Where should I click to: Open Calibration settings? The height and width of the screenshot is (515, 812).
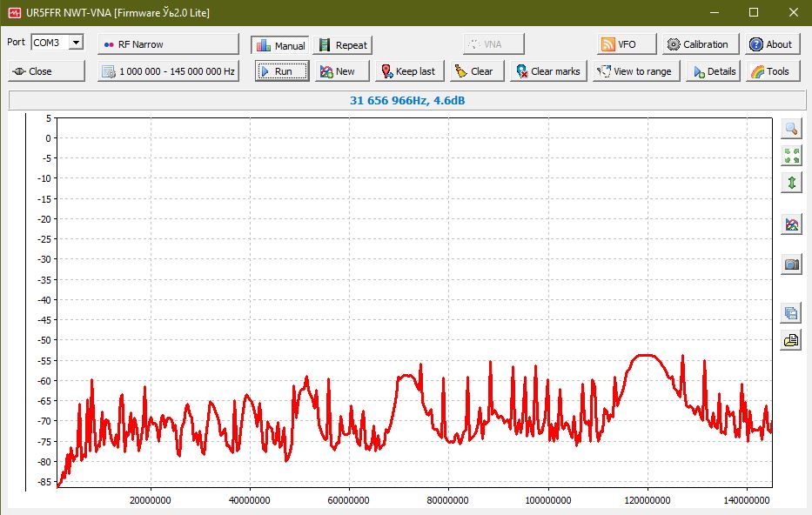pyautogui.click(x=700, y=44)
